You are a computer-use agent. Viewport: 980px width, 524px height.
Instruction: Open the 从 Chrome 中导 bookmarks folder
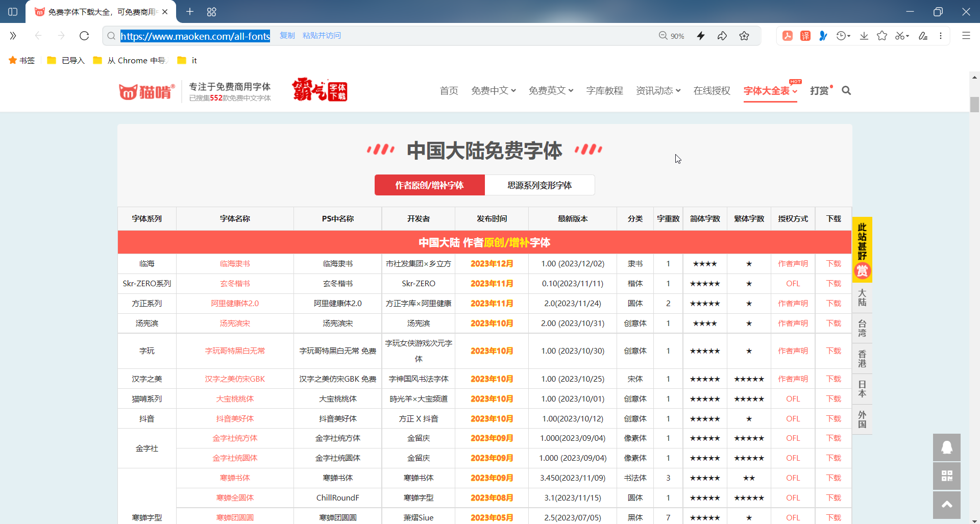click(x=130, y=60)
